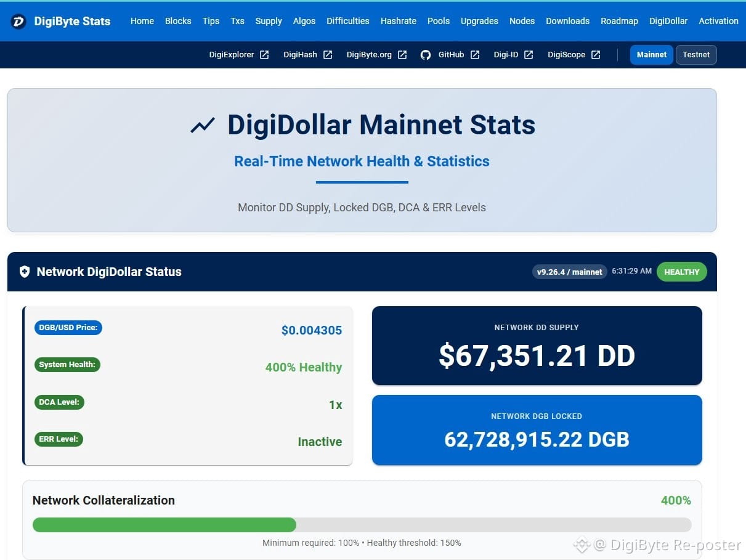
Task: Open the Home page
Action: click(x=142, y=21)
